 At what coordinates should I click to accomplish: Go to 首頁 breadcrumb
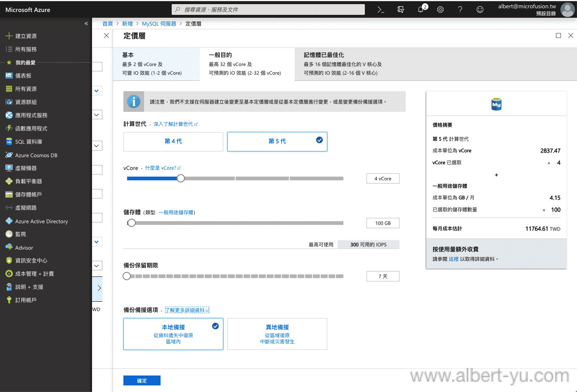pos(108,24)
